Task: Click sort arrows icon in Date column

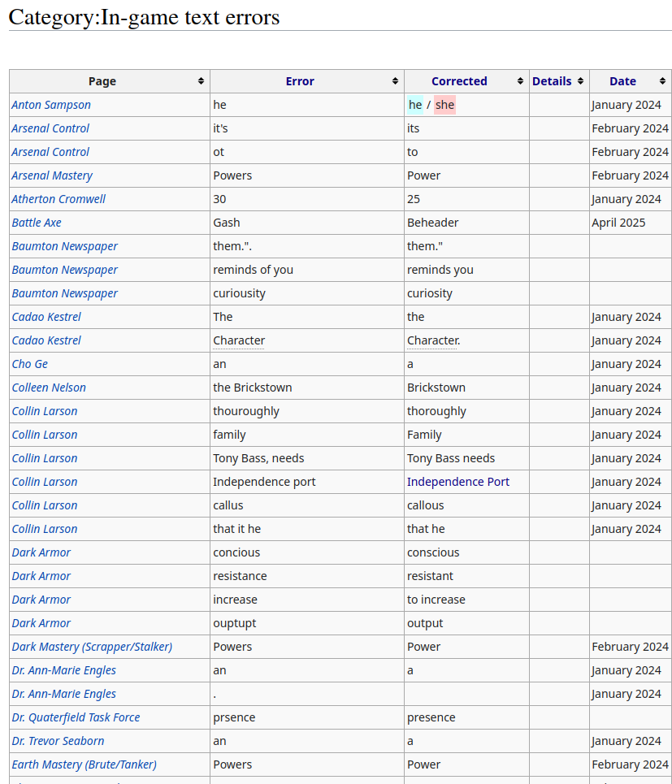Action: coord(662,81)
